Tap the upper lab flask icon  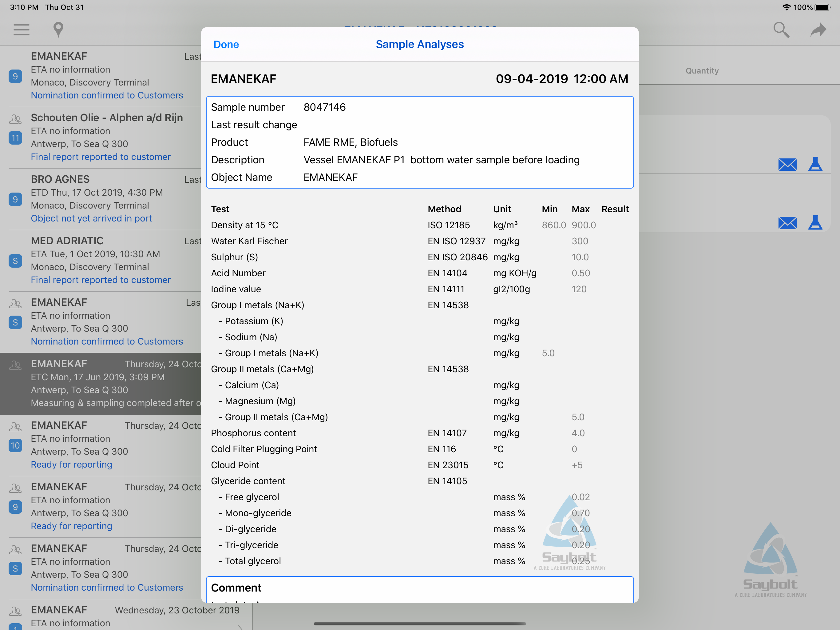point(815,164)
